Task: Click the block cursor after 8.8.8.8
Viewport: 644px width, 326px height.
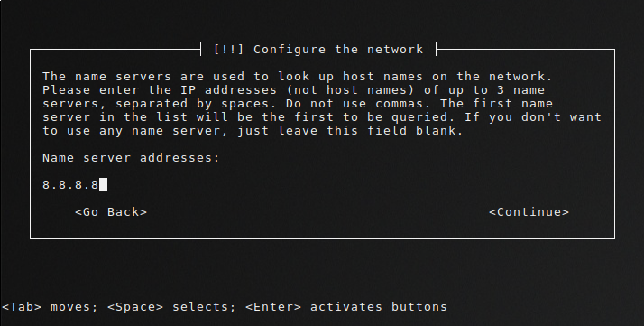Action: 104,185
